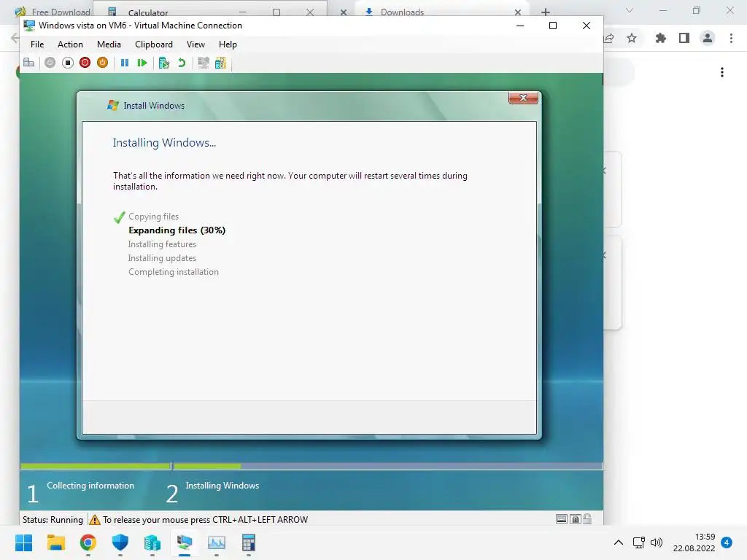Pause the virtual machine
Viewport: 747px width, 560px height.
pos(125,63)
